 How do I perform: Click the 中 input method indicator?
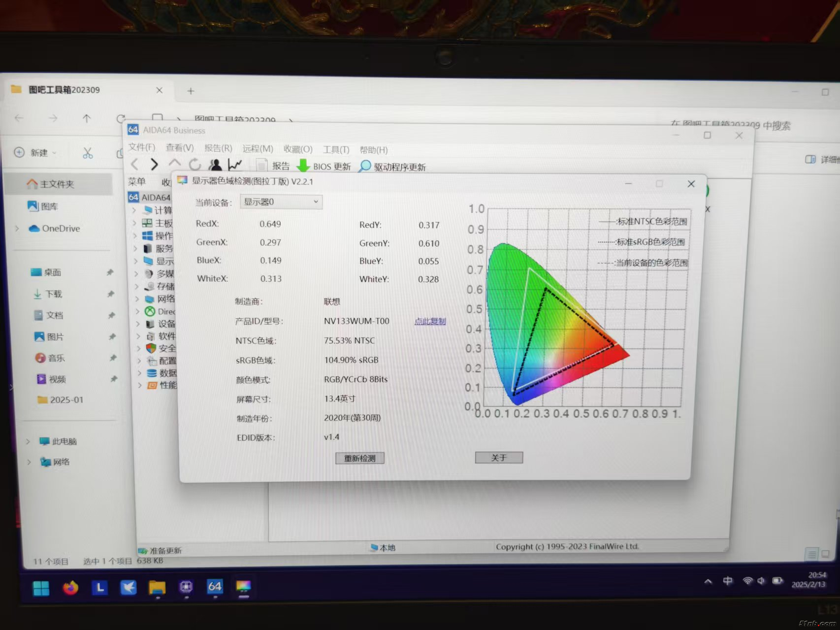728,581
